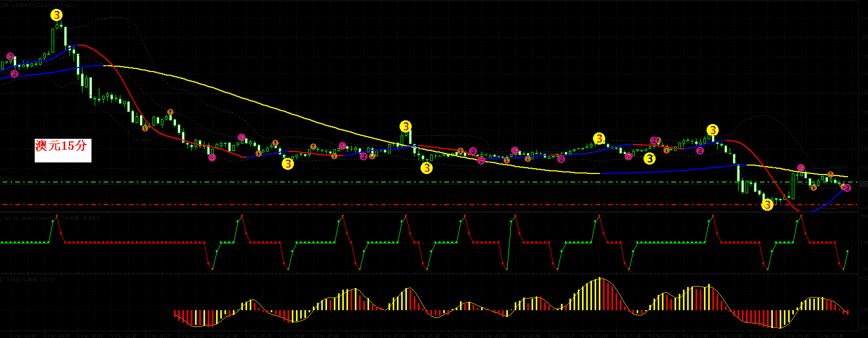Click the first peak in the oscillator sub-window

pos(57,216)
